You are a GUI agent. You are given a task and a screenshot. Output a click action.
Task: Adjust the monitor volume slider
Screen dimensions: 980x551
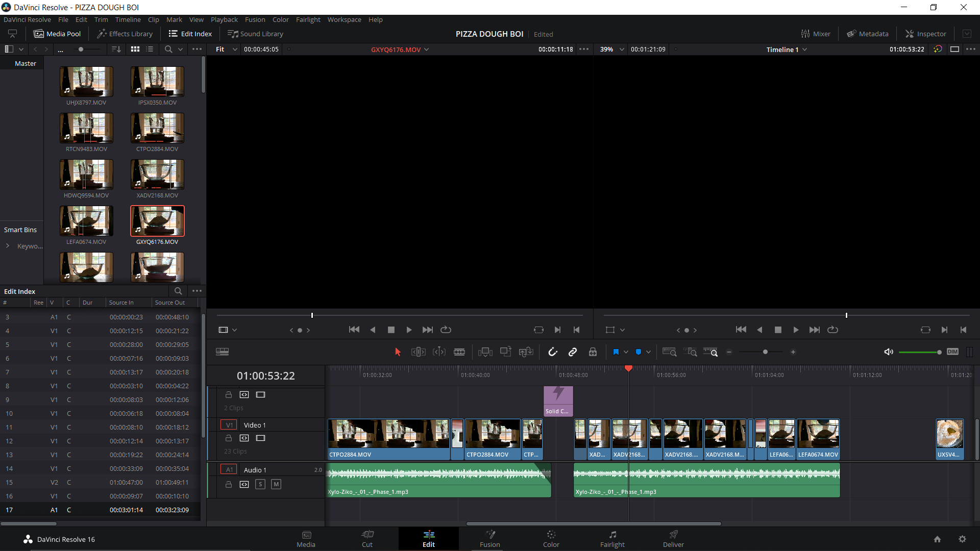click(939, 352)
